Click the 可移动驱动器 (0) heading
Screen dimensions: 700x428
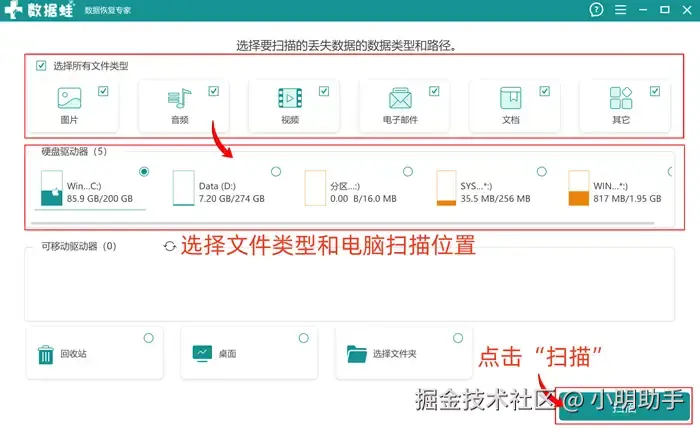point(79,246)
